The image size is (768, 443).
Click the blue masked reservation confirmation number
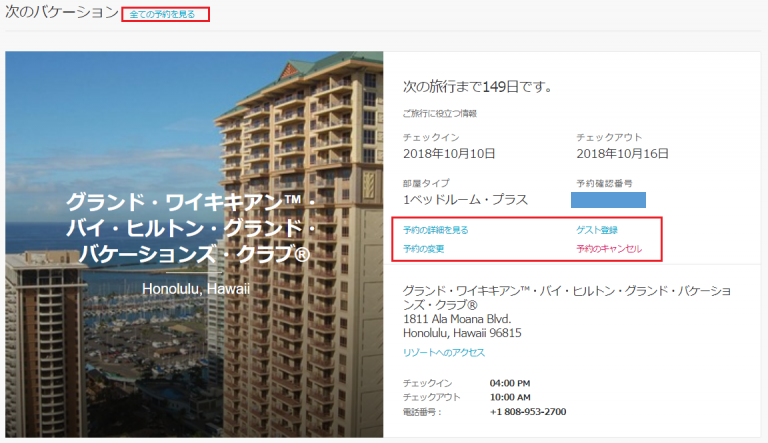608,200
